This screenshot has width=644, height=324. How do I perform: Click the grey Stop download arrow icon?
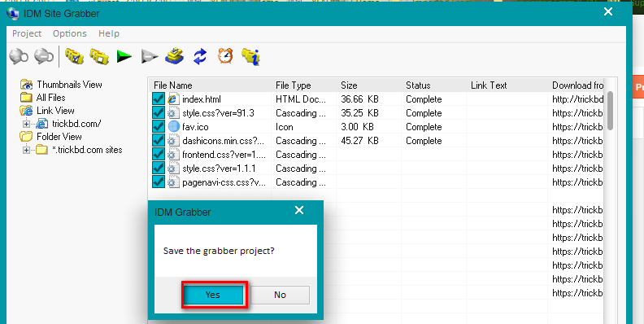150,57
